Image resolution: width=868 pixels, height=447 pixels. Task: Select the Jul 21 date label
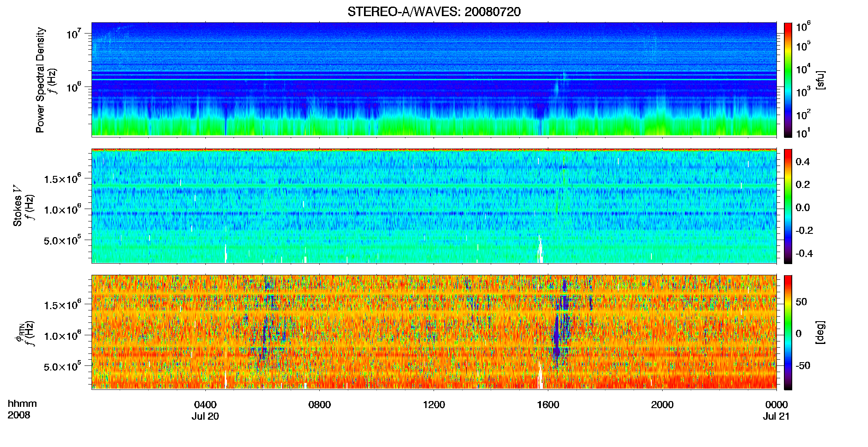776,416
